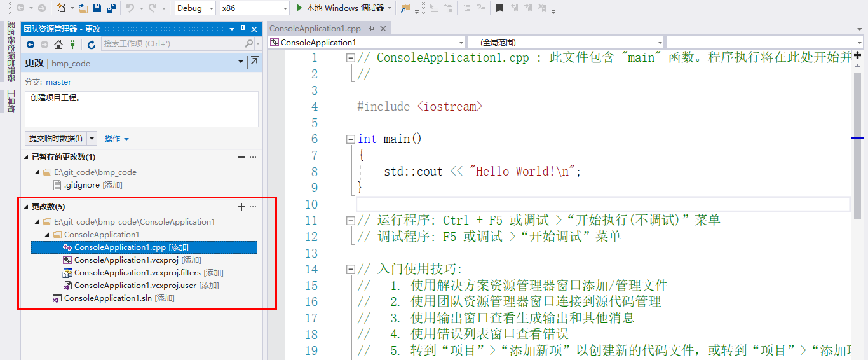Collapse the E:\git_code\bmp_code\ConsoleApplication1 folder node
Screen dimensions: 868x360
pos(37,222)
